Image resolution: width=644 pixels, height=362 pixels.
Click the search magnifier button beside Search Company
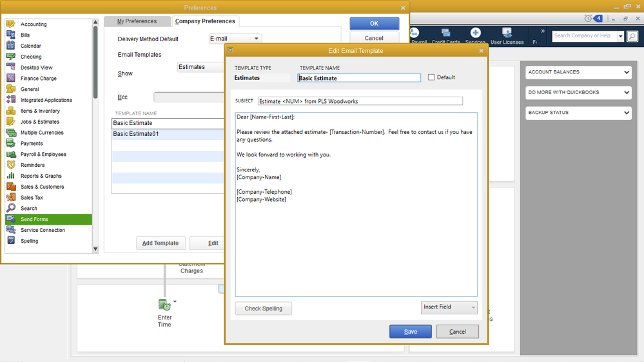pos(632,36)
